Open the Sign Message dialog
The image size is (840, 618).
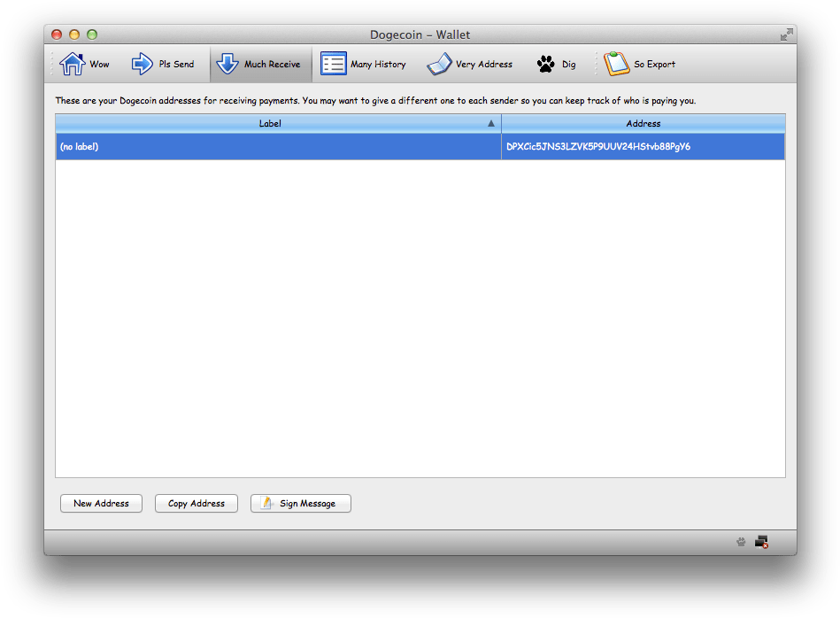[301, 504]
